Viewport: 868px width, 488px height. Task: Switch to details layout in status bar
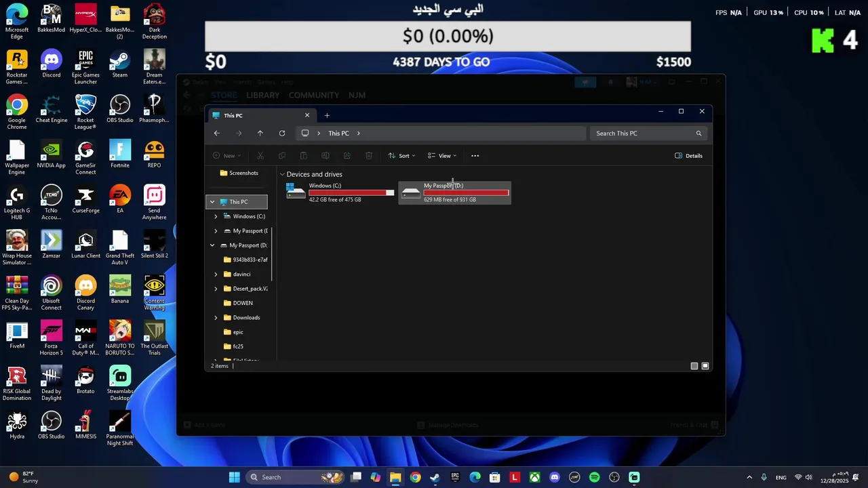coord(694,366)
